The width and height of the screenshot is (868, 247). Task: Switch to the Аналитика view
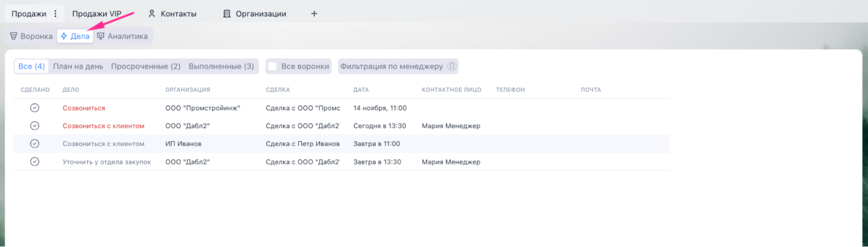[x=122, y=36]
